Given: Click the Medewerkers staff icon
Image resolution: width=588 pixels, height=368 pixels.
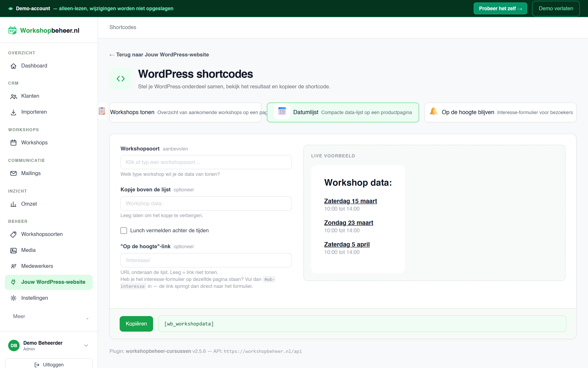Looking at the screenshot, I should pos(14,266).
